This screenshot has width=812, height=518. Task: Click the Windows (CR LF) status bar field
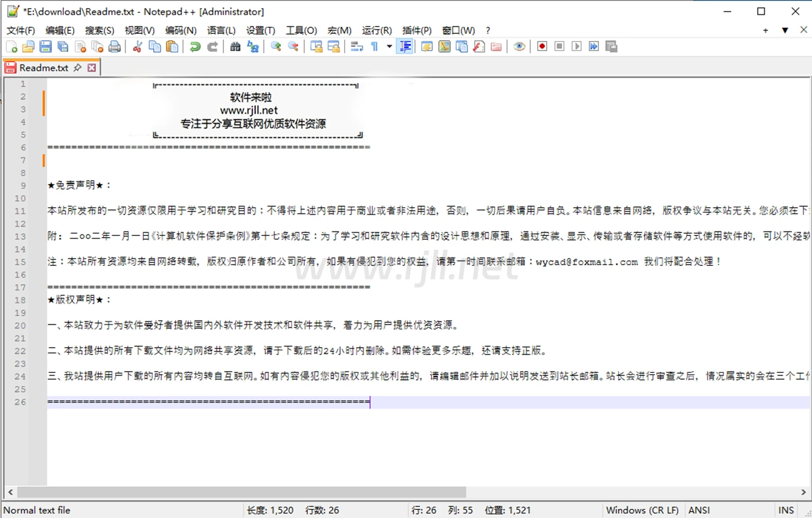pos(642,510)
